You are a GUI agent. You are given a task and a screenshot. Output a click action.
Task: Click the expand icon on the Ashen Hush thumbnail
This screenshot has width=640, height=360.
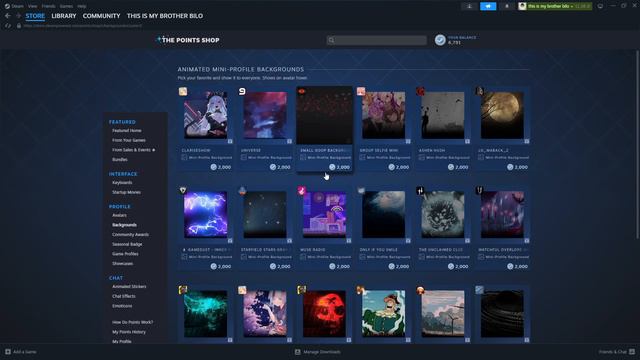pos(467,141)
